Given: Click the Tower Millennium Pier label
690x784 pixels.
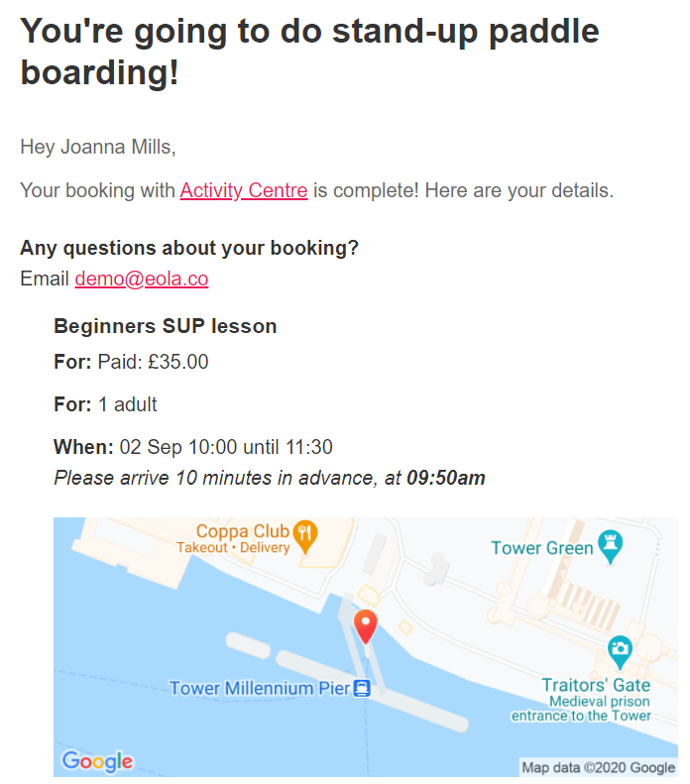Looking at the screenshot, I should coord(259,689).
